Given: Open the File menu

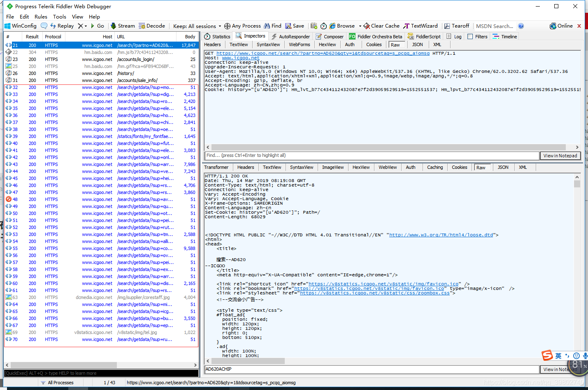Looking at the screenshot, I should 10,17.
